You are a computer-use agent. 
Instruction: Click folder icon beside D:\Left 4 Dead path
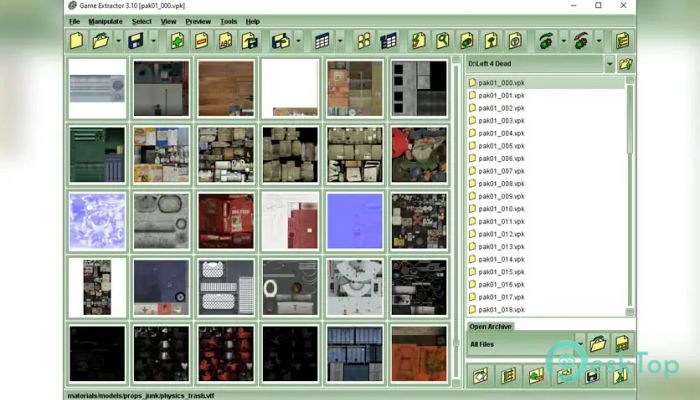pos(625,64)
